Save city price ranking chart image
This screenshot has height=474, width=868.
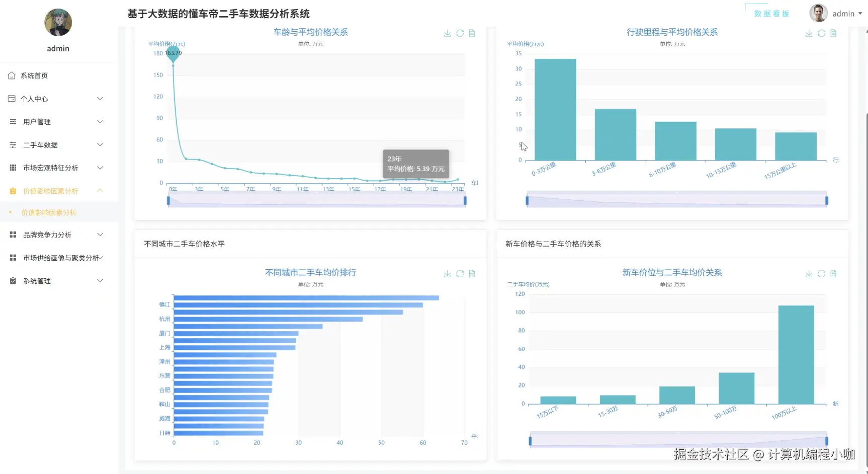[447, 274]
